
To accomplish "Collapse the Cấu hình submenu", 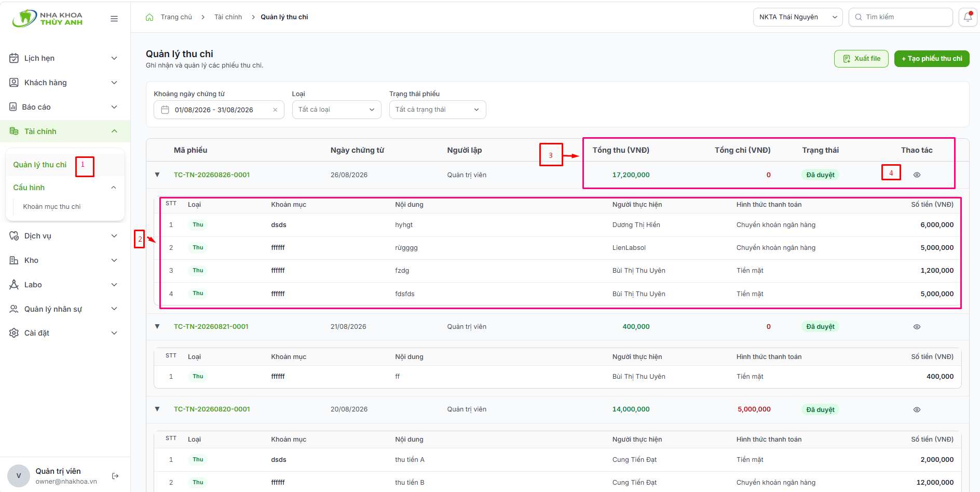I will click(114, 188).
